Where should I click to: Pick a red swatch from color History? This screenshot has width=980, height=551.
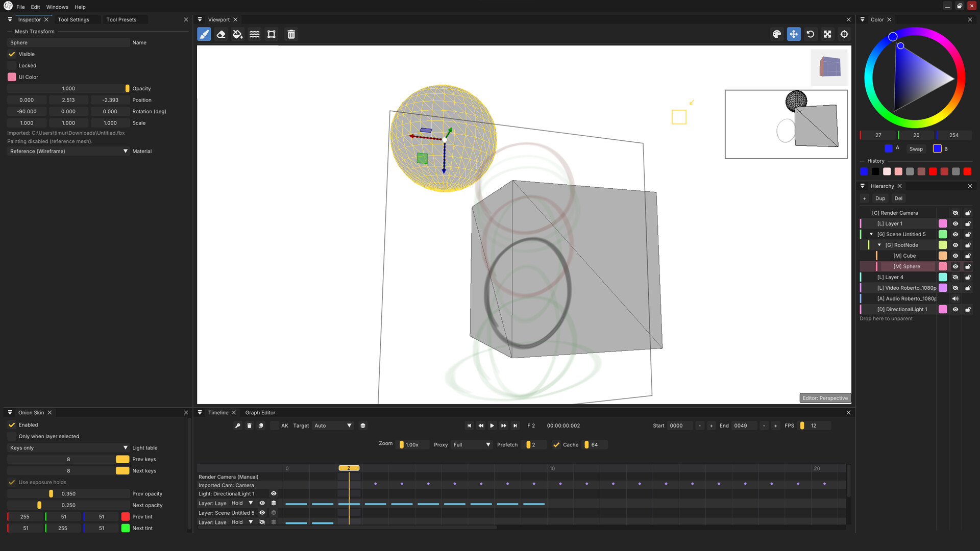pyautogui.click(x=933, y=171)
